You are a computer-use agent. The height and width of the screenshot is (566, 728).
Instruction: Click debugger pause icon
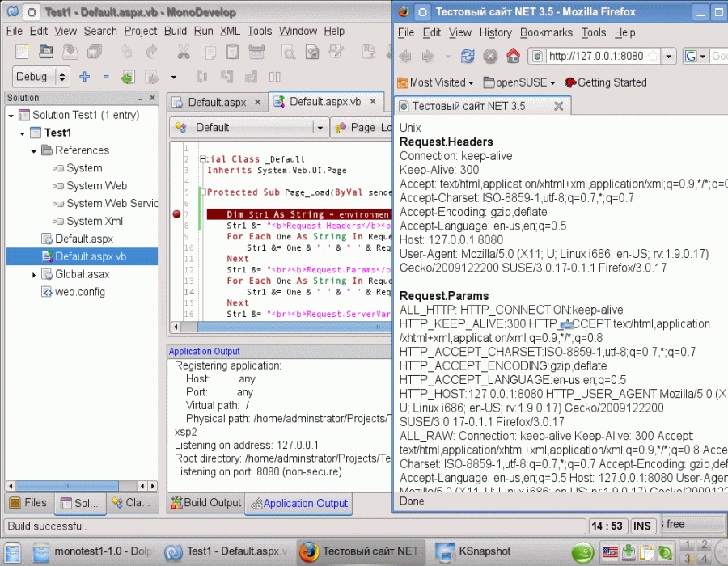click(275, 77)
